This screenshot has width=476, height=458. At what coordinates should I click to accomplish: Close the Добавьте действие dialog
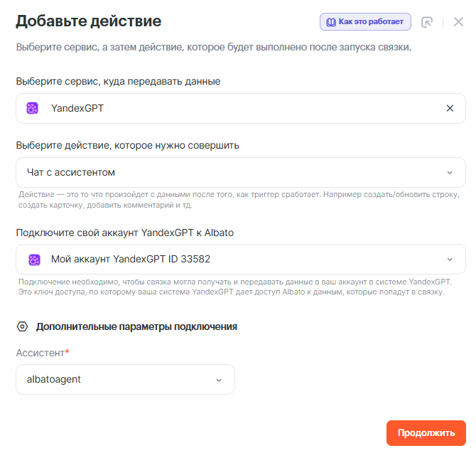(458, 22)
